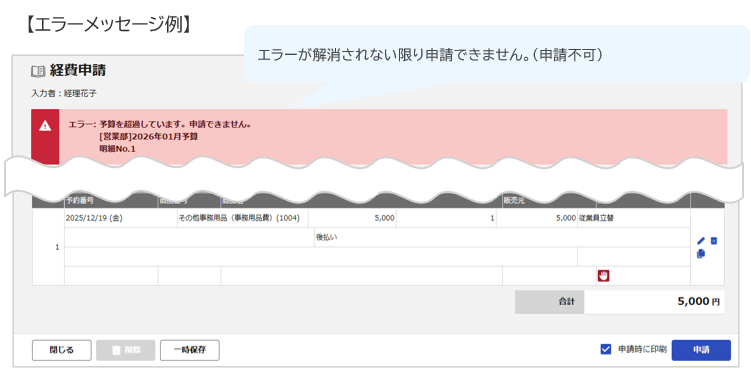Click the book icon beside 経費申請
The image size is (751, 375).
(x=38, y=71)
